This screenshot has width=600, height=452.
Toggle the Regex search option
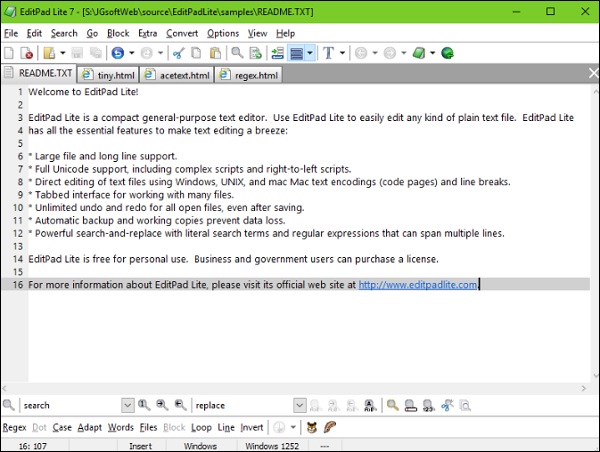coord(13,427)
